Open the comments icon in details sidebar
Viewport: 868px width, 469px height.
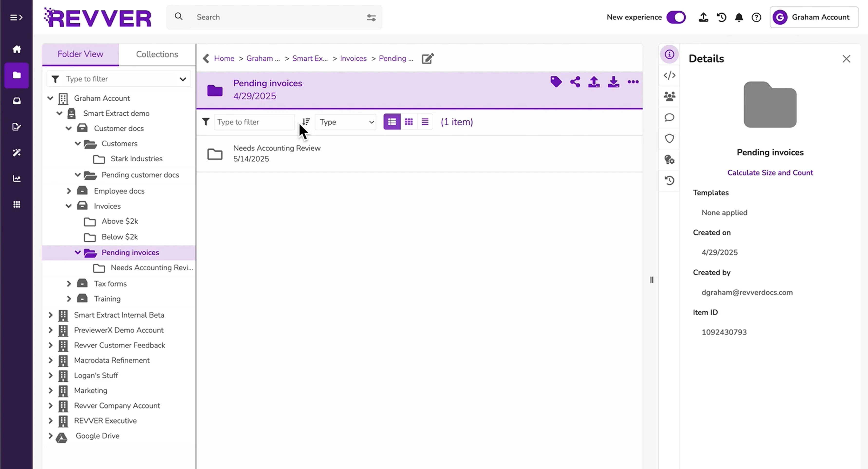[x=669, y=118]
